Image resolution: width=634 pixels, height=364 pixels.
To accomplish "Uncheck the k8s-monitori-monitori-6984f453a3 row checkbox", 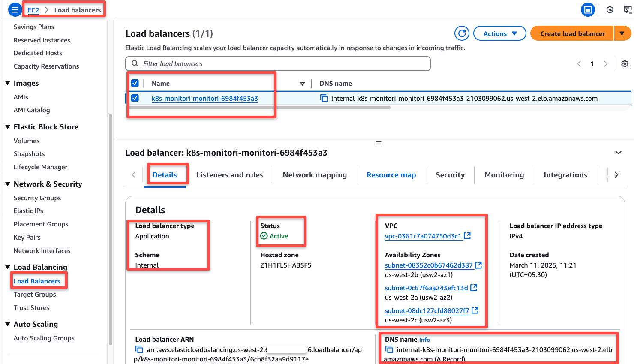I will (135, 98).
